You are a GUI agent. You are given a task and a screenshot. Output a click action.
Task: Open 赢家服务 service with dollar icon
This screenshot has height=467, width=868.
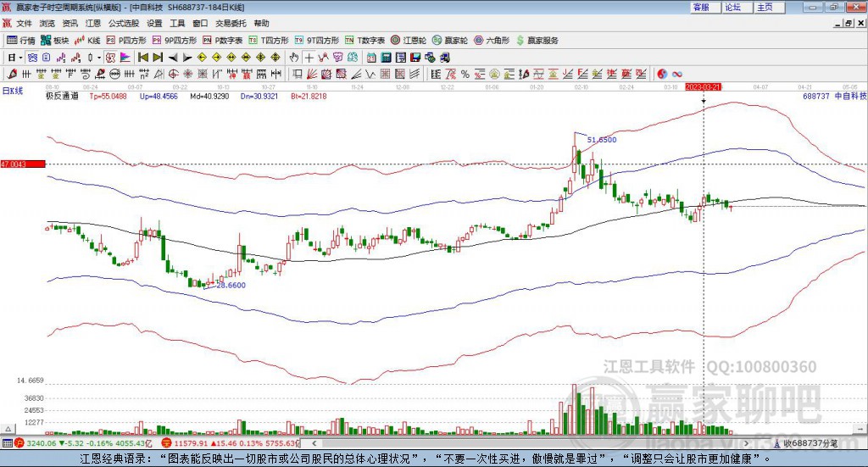point(537,41)
